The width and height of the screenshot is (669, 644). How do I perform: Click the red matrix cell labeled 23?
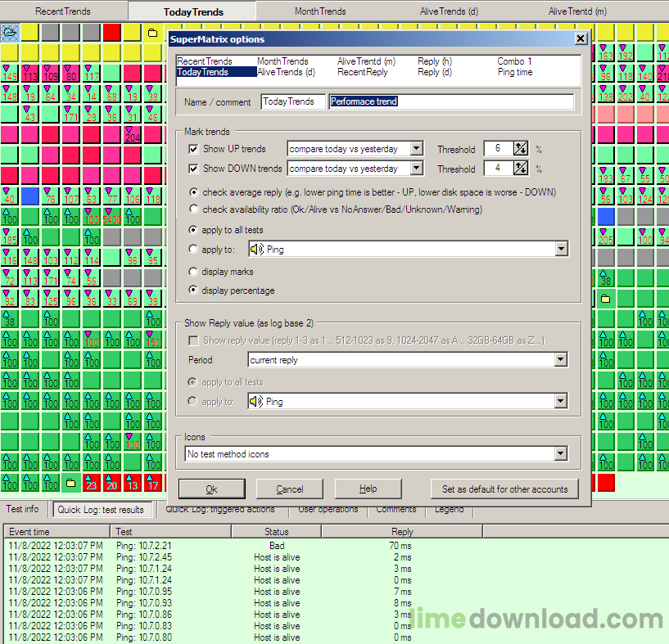click(x=91, y=484)
